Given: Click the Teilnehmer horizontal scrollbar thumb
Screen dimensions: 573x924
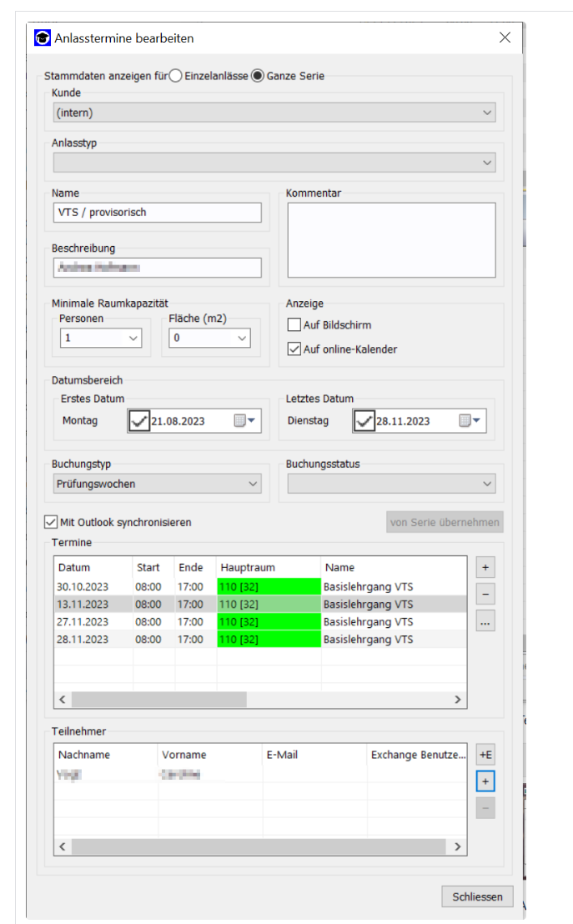Looking at the screenshot, I should pos(259,846).
